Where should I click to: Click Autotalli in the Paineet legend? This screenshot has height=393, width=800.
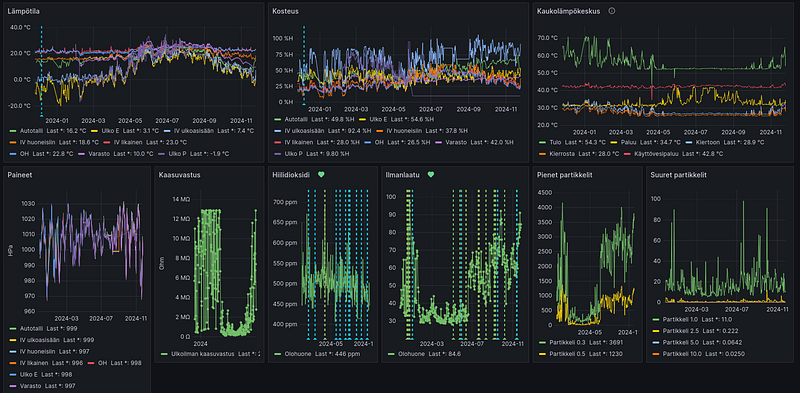tap(31, 329)
